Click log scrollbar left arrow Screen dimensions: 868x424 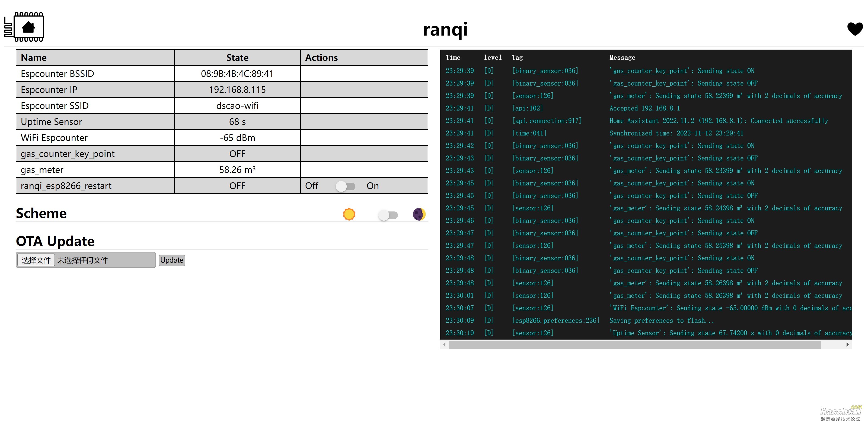445,345
